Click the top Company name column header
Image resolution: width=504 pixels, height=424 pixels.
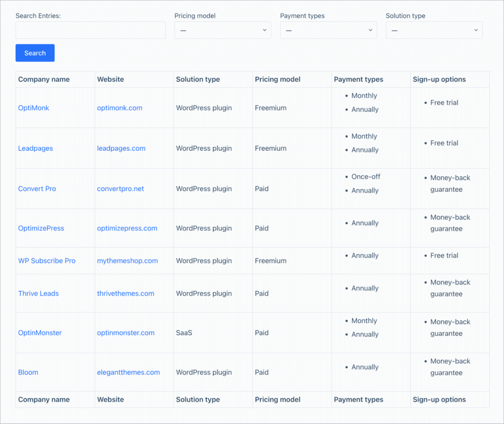pos(44,79)
